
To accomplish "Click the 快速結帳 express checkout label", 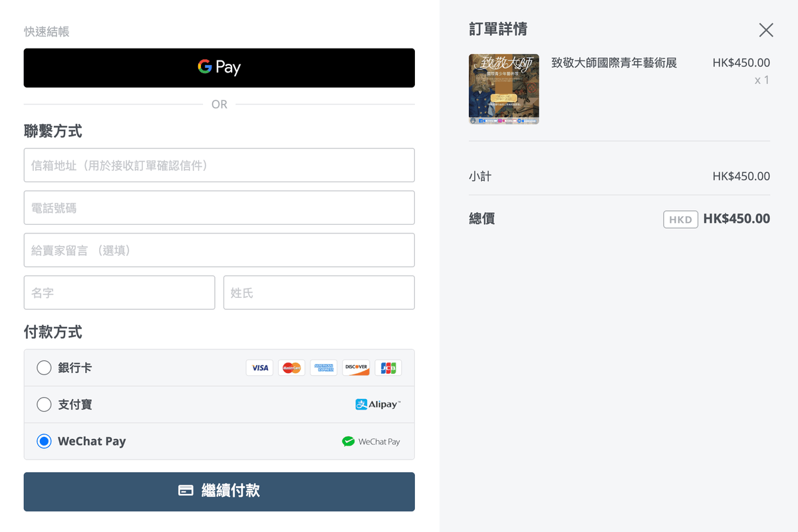I will click(x=47, y=31).
